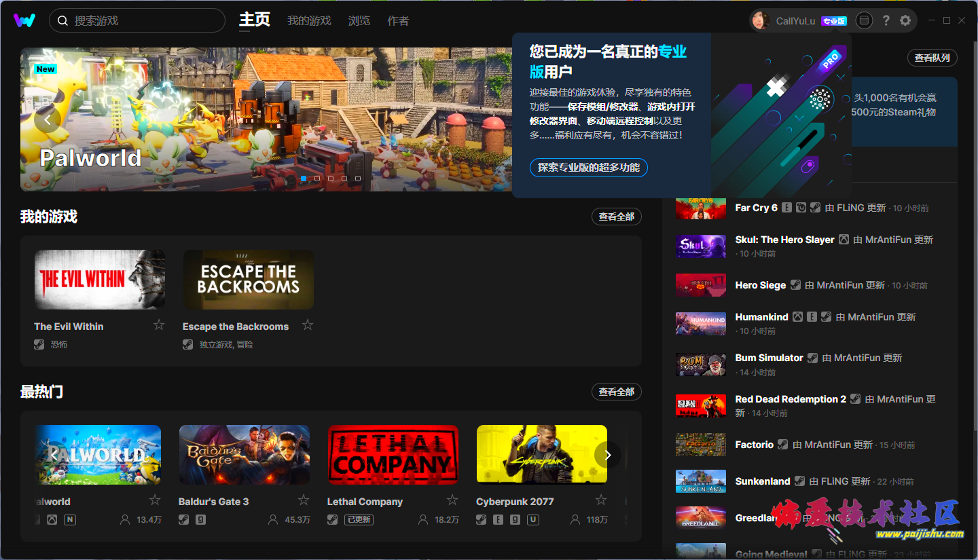
Task: Select last banner slide dot
Action: pos(358,179)
